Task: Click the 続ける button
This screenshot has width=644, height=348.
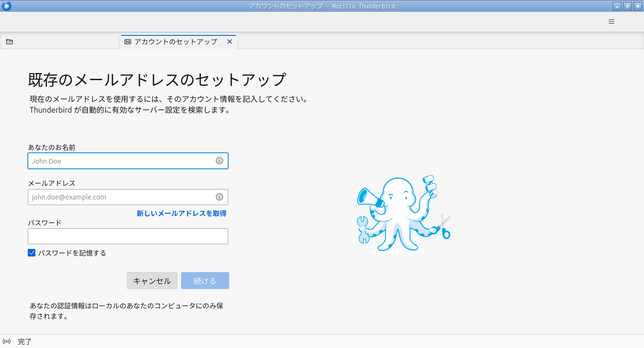Action: tap(205, 281)
